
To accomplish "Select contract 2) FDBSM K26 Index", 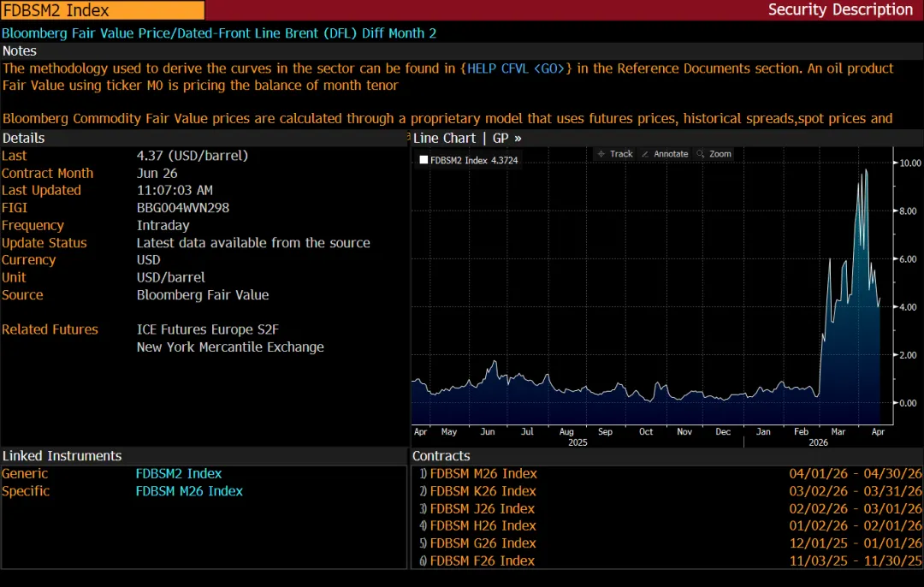I will click(478, 491).
